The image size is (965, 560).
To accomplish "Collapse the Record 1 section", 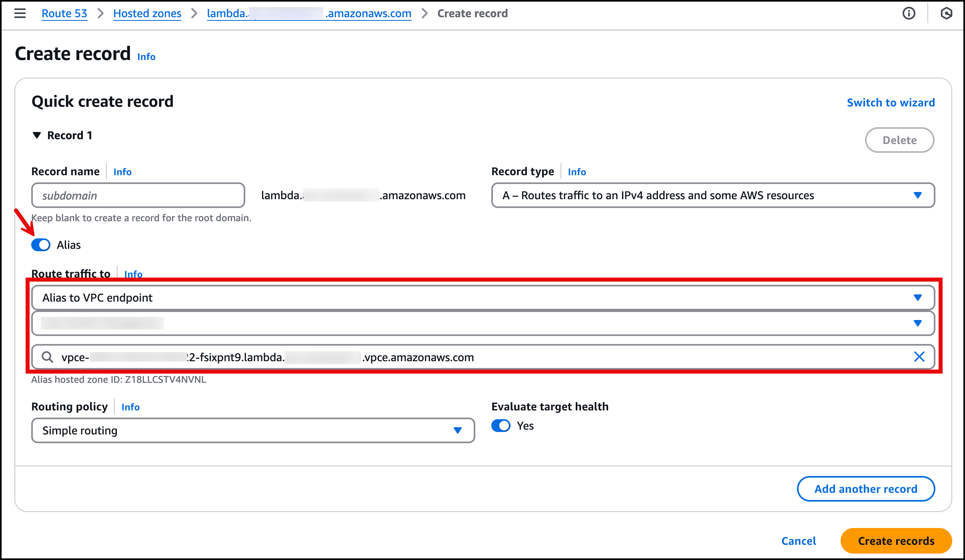I will coord(37,135).
